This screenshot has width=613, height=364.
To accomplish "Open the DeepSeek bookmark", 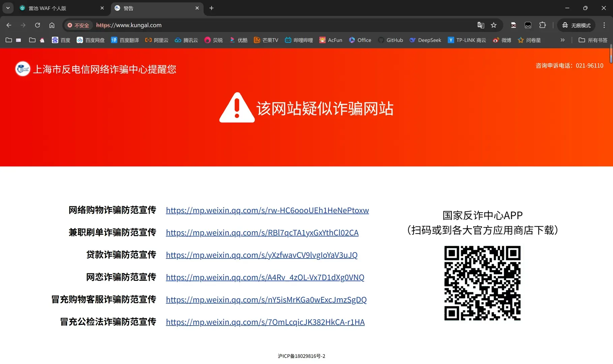I will (x=425, y=40).
